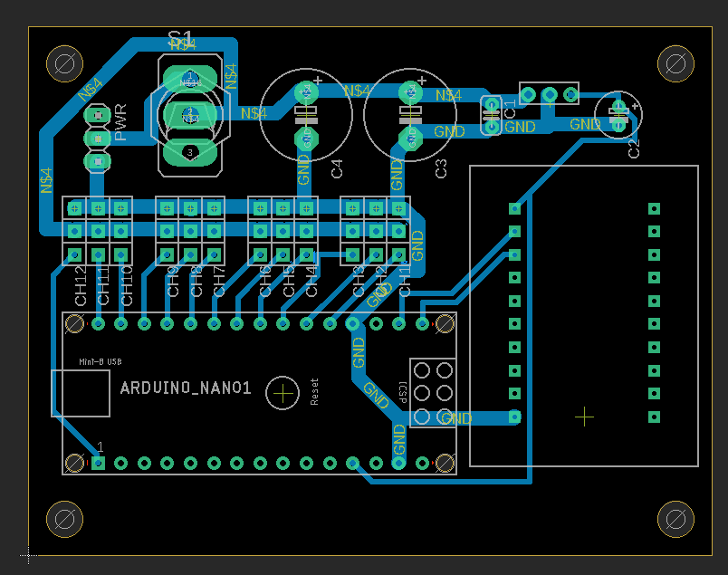Select the CH6 channel label
The width and height of the screenshot is (728, 575).
[x=265, y=282]
